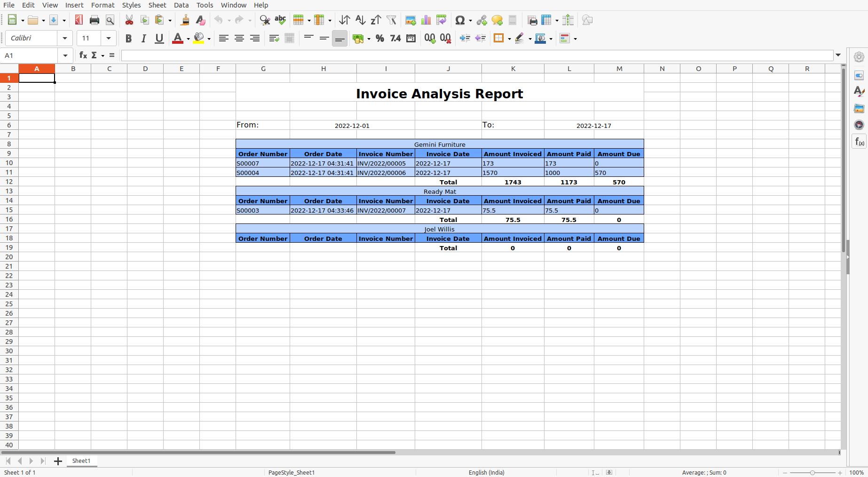The height and width of the screenshot is (477, 868).
Task: Open the Format menu
Action: [x=103, y=5]
